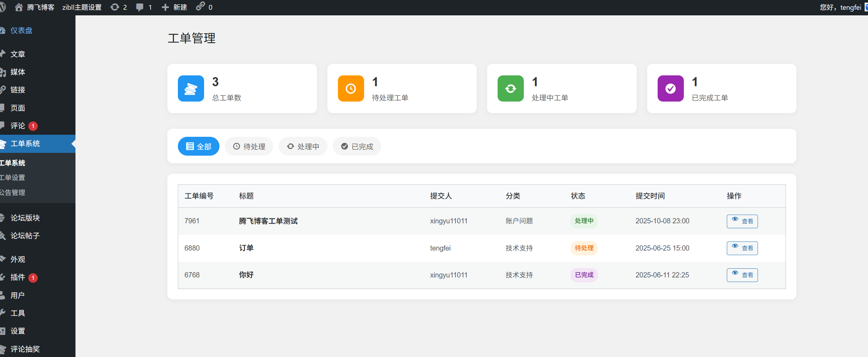The width and height of the screenshot is (868, 357).
Task: Click the 腾飞博客工单测试 ticket title
Action: point(268,221)
